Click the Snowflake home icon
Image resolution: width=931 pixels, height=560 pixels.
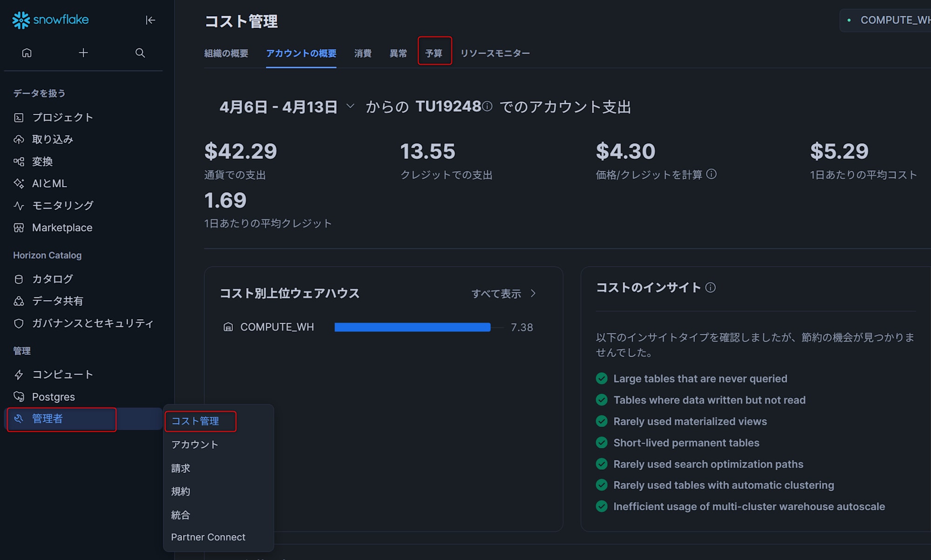tap(27, 53)
